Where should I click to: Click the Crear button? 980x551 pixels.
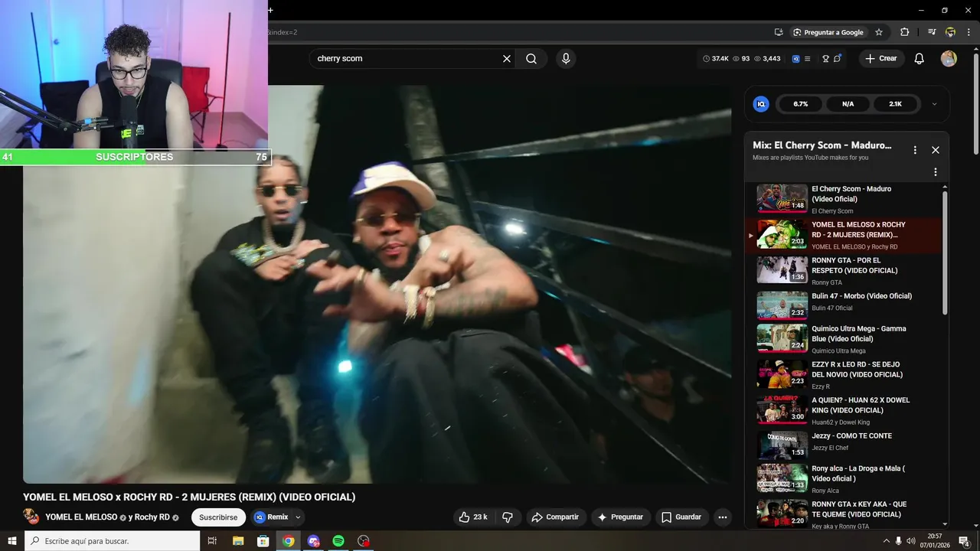(881, 59)
